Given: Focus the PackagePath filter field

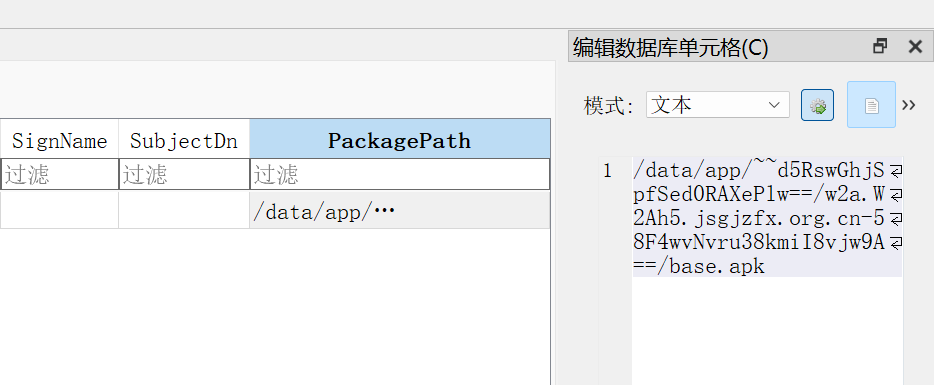Looking at the screenshot, I should click(400, 174).
